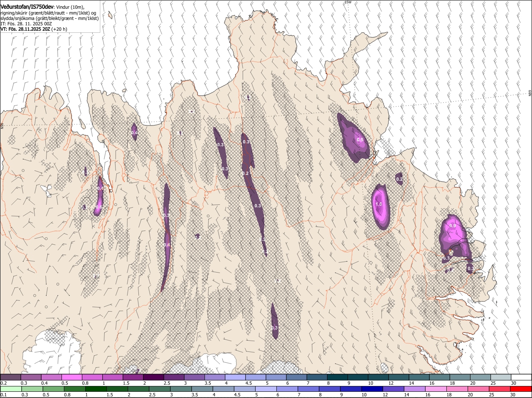
Task: Click the 'N99' label at the right map edge
Action: point(530,93)
